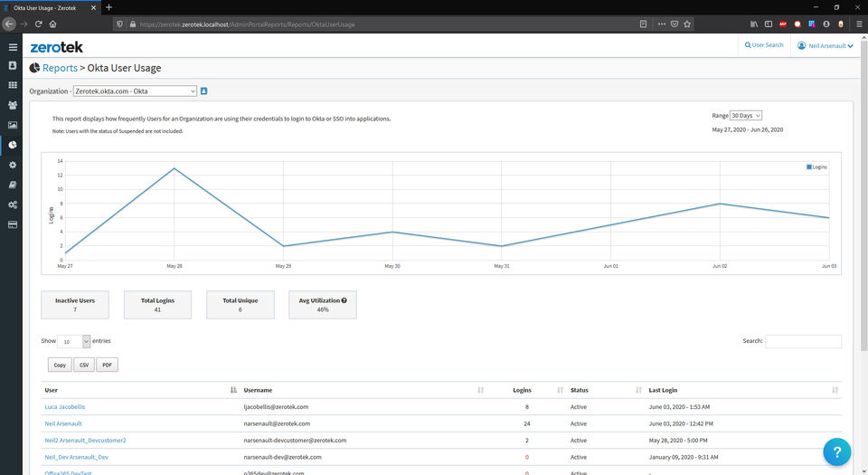Click the red ABP adblock extension icon
Image resolution: width=868 pixels, height=475 pixels.
pyautogui.click(x=783, y=24)
